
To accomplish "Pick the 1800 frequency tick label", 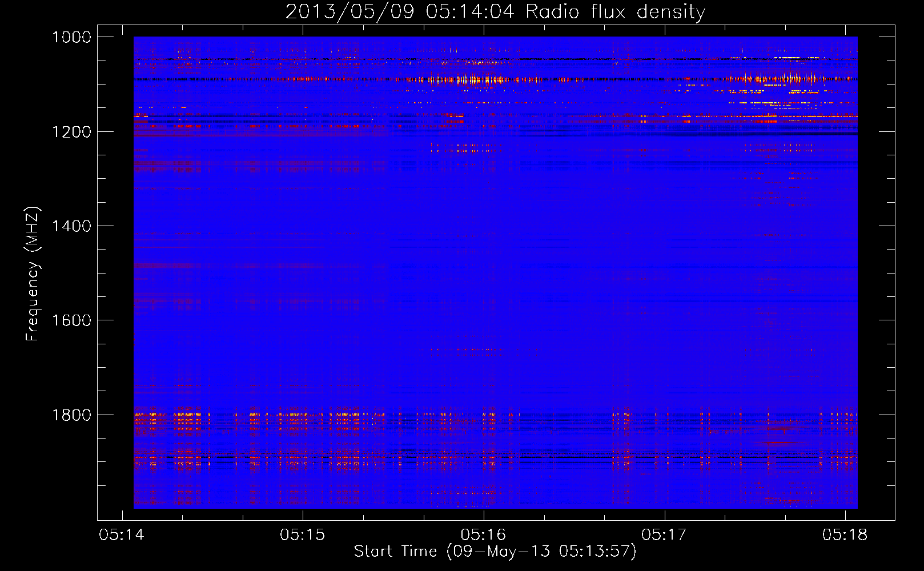I will pos(71,415).
